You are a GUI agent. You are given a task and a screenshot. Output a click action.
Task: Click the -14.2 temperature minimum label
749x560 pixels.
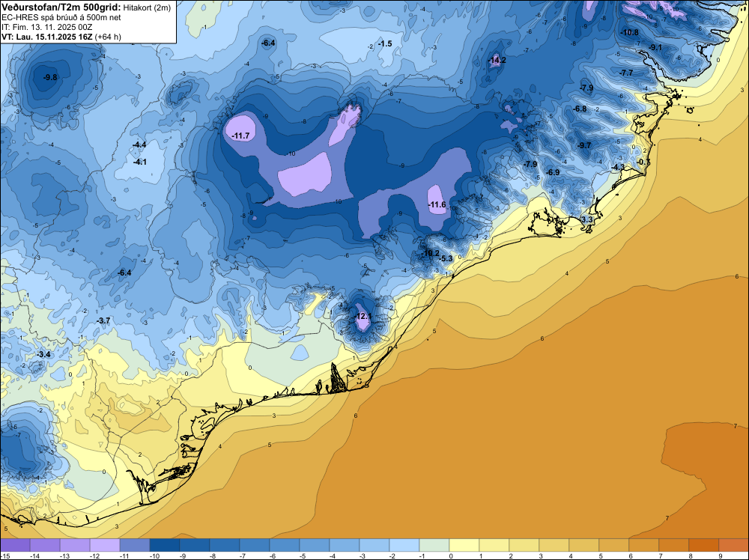click(x=497, y=60)
